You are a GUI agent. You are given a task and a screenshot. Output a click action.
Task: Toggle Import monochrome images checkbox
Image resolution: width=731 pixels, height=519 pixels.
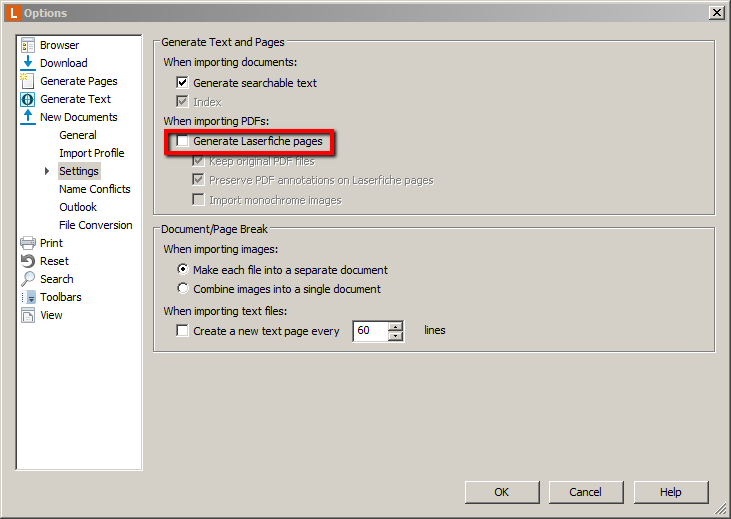[x=199, y=200]
